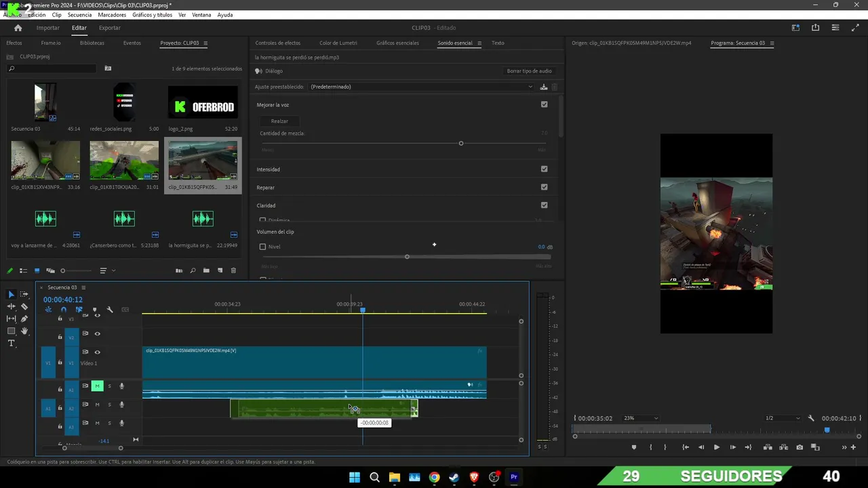Open the Secuencia menu

pyautogui.click(x=79, y=15)
